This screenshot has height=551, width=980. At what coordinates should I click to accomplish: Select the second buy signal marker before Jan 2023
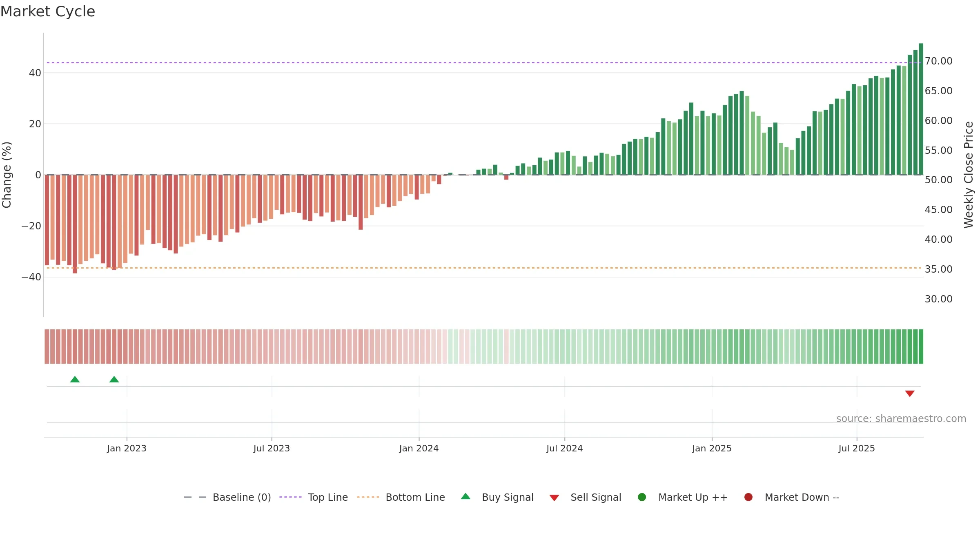(x=114, y=380)
